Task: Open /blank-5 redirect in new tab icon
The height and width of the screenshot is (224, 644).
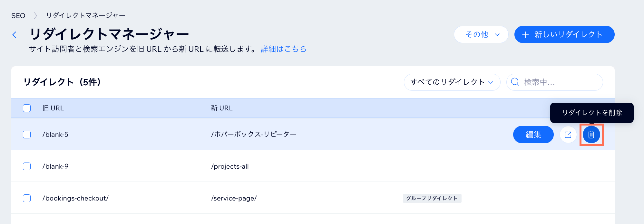Action: coord(568,135)
